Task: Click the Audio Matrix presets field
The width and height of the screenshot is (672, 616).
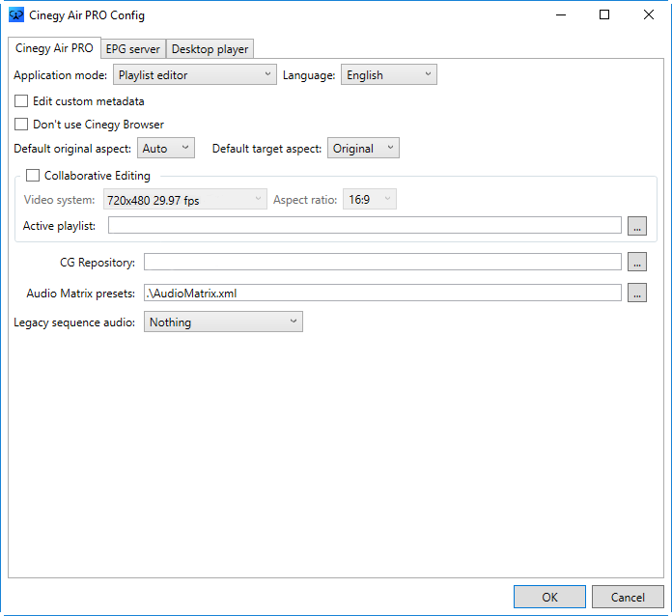Action: 382,293
